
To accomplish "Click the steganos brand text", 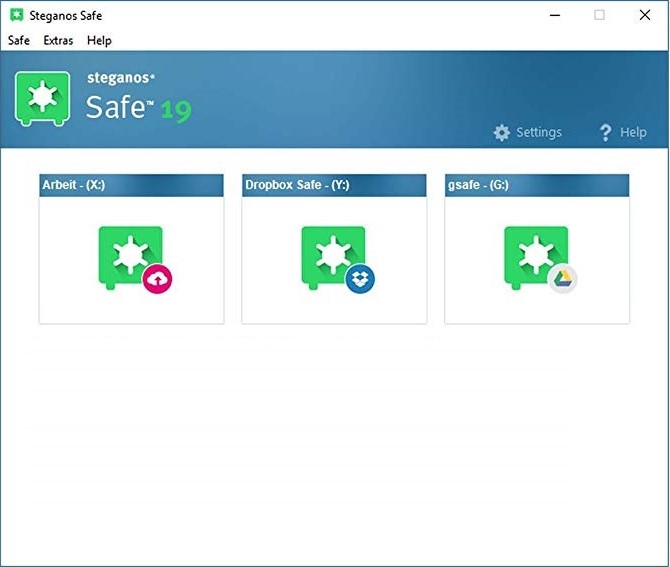I will [120, 78].
